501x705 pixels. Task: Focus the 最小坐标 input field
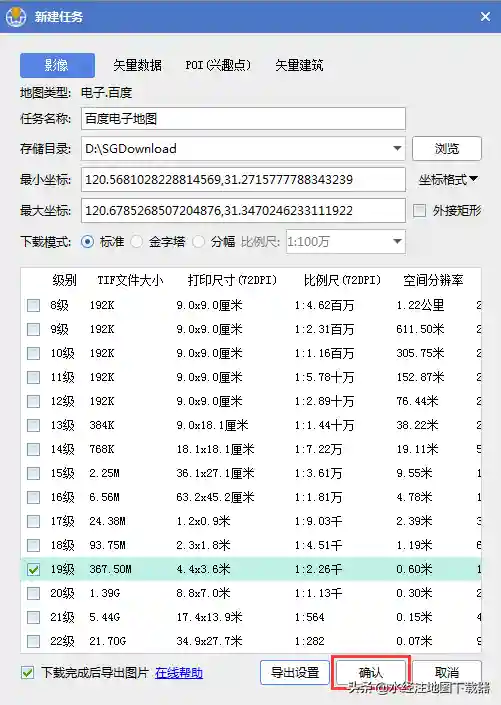click(x=243, y=179)
